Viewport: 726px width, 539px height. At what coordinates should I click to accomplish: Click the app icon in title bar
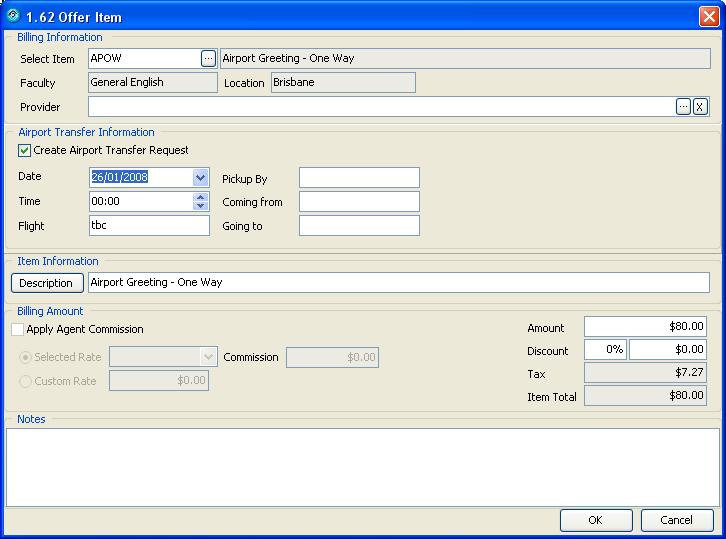pos(13,16)
